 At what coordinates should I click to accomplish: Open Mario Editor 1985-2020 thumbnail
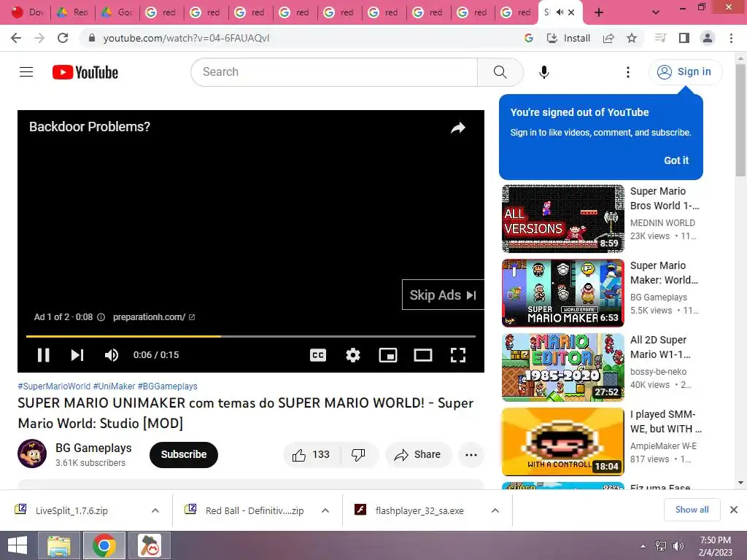[x=562, y=367]
